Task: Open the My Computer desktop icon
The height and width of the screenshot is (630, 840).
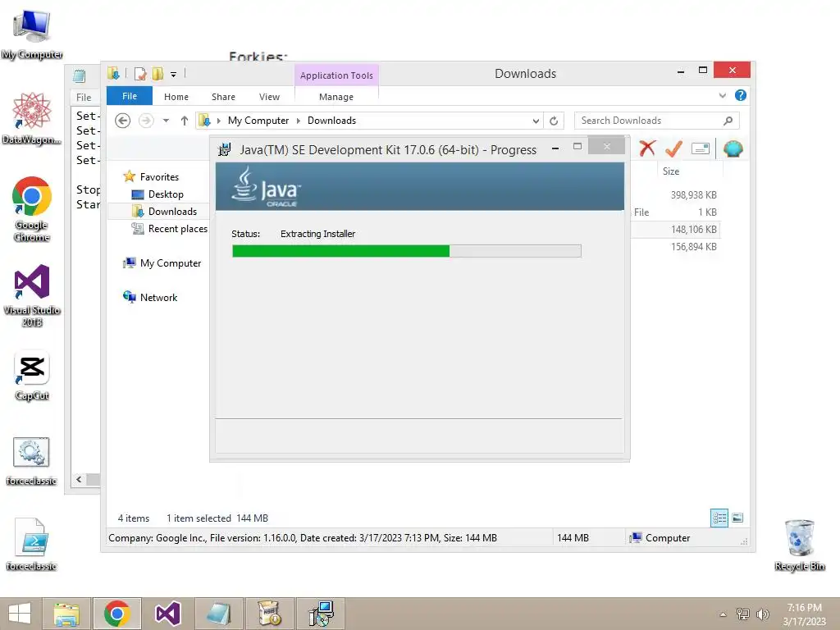Action: click(32, 34)
